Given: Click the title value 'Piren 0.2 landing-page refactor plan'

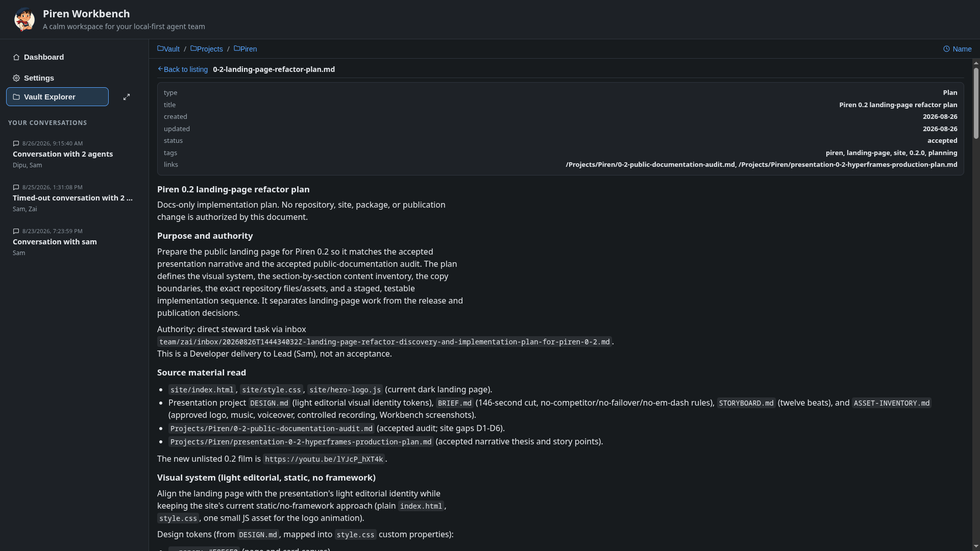Looking at the screenshot, I should pyautogui.click(x=898, y=105).
